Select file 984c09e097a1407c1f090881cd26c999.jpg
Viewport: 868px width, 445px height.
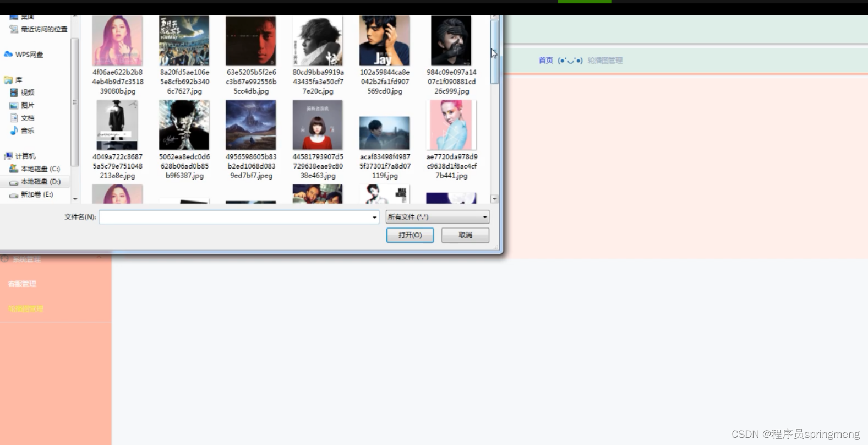click(451, 55)
